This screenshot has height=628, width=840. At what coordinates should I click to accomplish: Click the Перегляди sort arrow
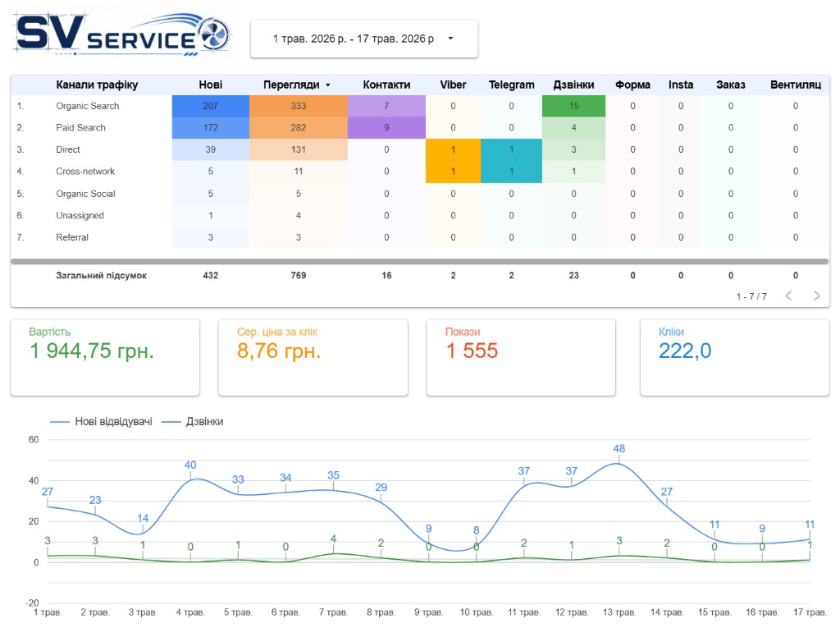[x=328, y=85]
